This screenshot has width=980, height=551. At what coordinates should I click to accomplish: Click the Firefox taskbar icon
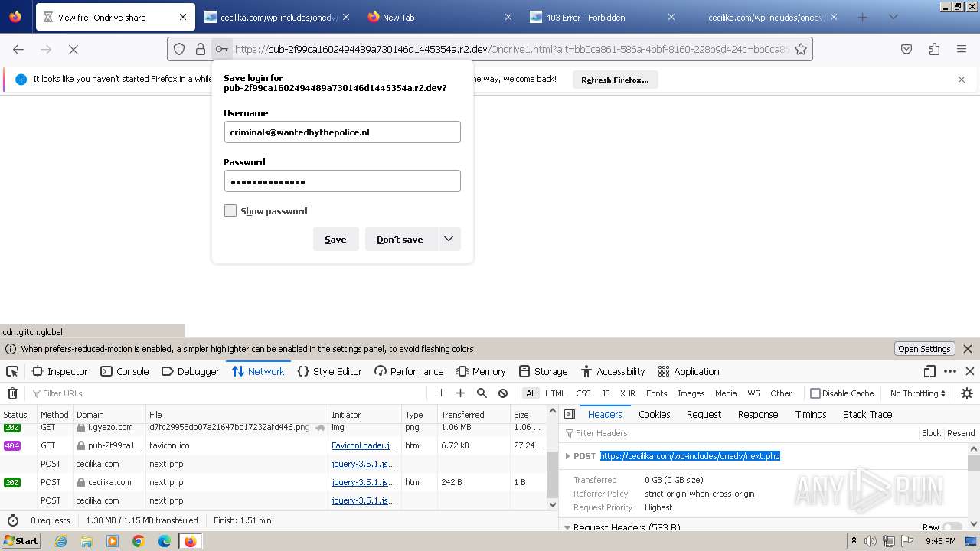pyautogui.click(x=190, y=541)
